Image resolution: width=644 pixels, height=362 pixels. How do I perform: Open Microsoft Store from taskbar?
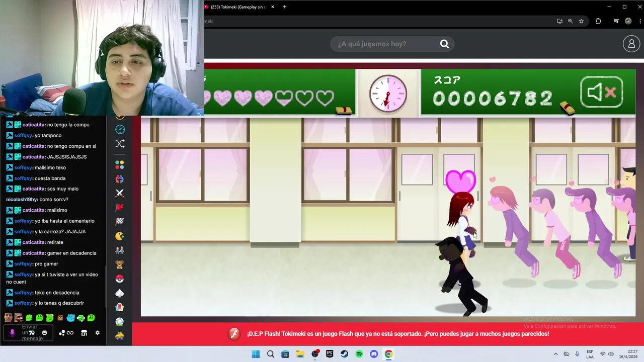coord(285,354)
